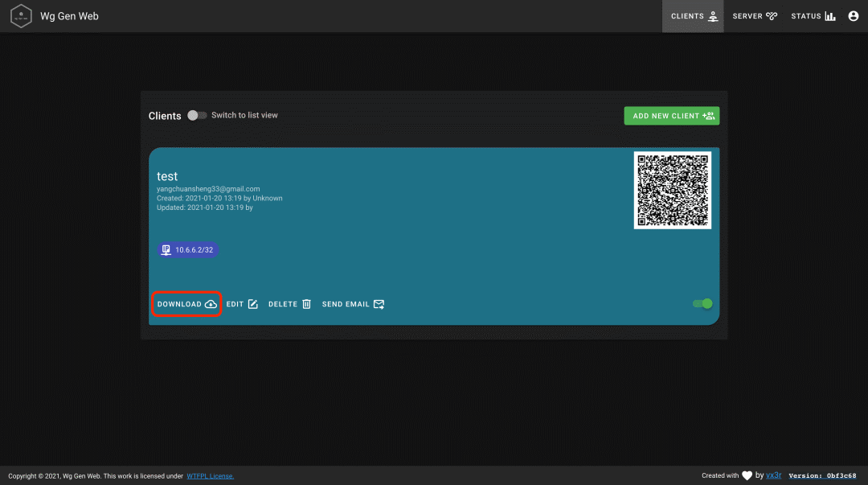The image size is (868, 485).
Task: Click the Wg Gen Web hexagon logo
Action: [21, 16]
